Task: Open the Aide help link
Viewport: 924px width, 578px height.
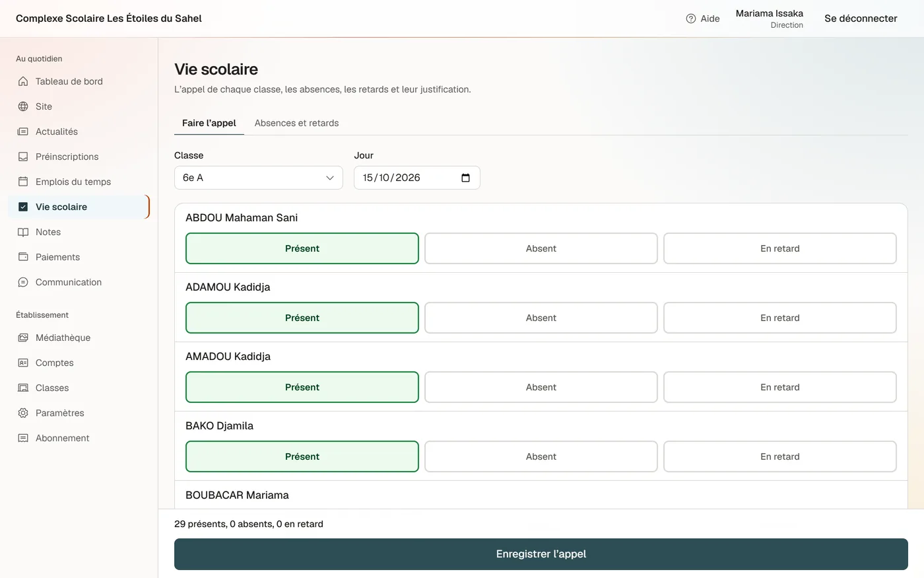Action: point(703,18)
